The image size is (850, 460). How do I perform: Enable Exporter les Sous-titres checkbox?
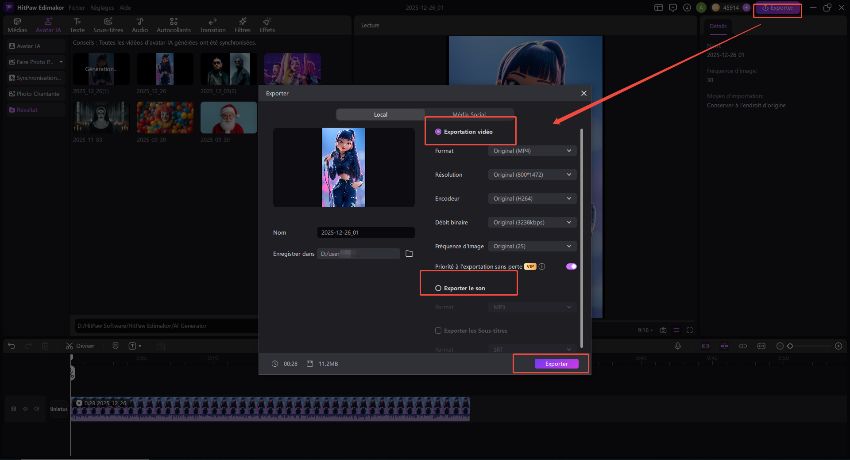437,330
